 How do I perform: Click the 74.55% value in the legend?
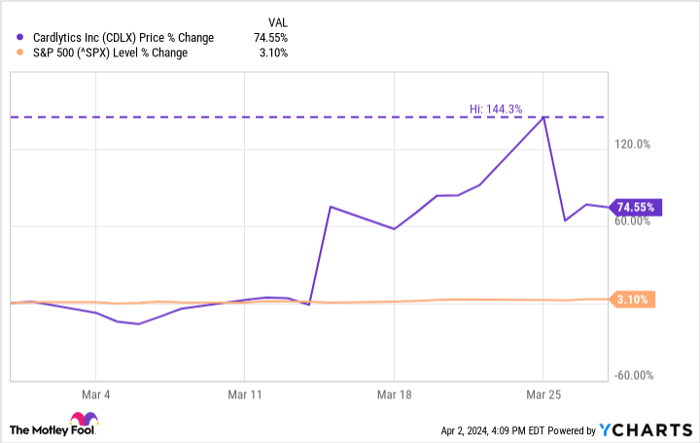(x=272, y=38)
